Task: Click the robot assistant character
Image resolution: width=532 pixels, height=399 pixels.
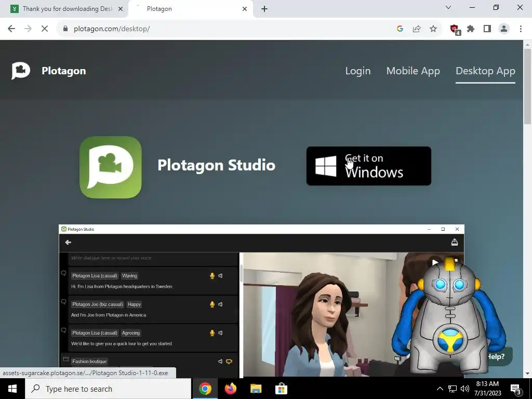Action: 449,315
